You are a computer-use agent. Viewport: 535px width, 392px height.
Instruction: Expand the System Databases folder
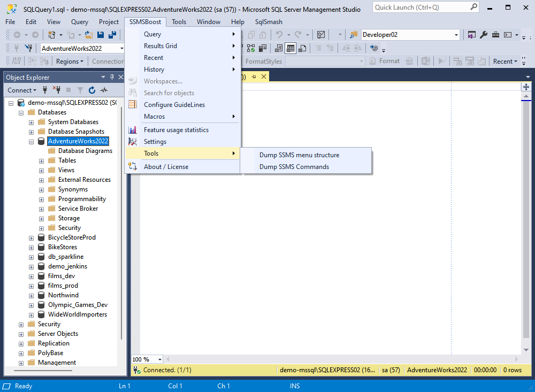31,122
